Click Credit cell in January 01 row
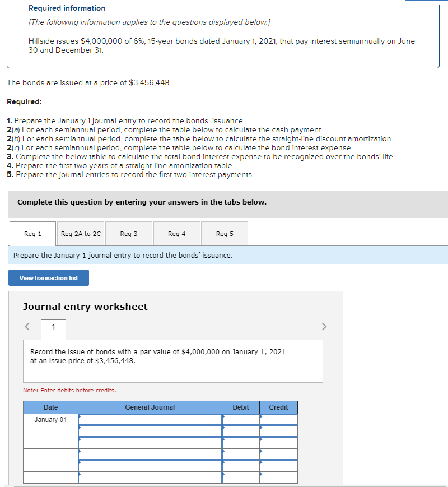This screenshot has height=487, width=448. coord(278,420)
